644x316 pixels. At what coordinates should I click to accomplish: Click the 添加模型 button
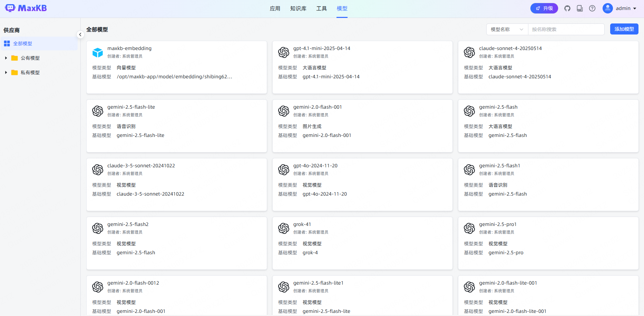point(624,29)
